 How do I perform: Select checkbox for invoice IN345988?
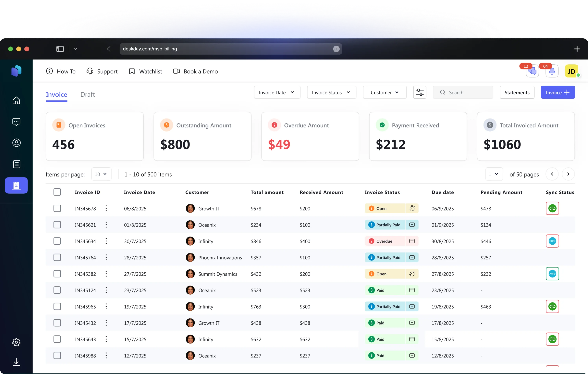[x=57, y=355]
